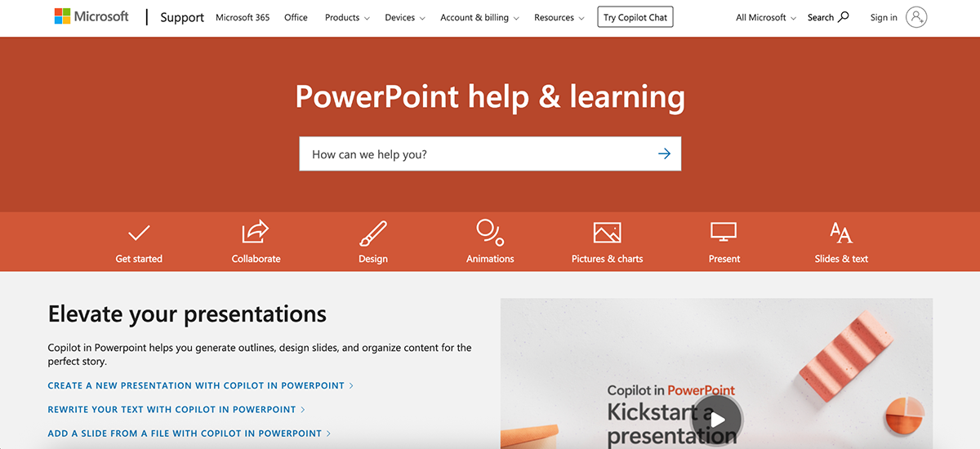The width and height of the screenshot is (980, 449).
Task: Select the Present monitor icon
Action: coord(724,233)
